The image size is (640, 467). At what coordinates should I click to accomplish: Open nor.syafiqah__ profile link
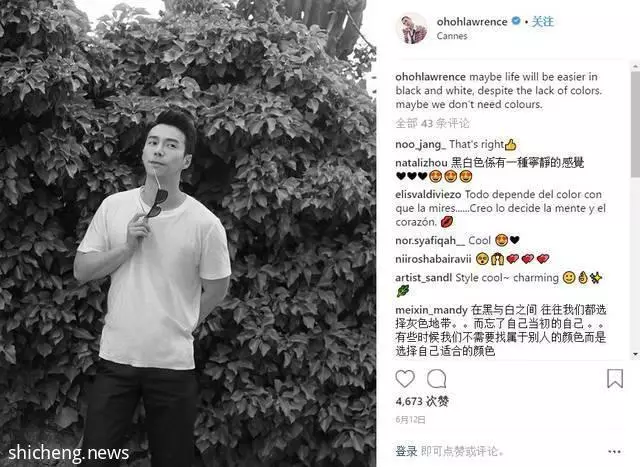[430, 240]
